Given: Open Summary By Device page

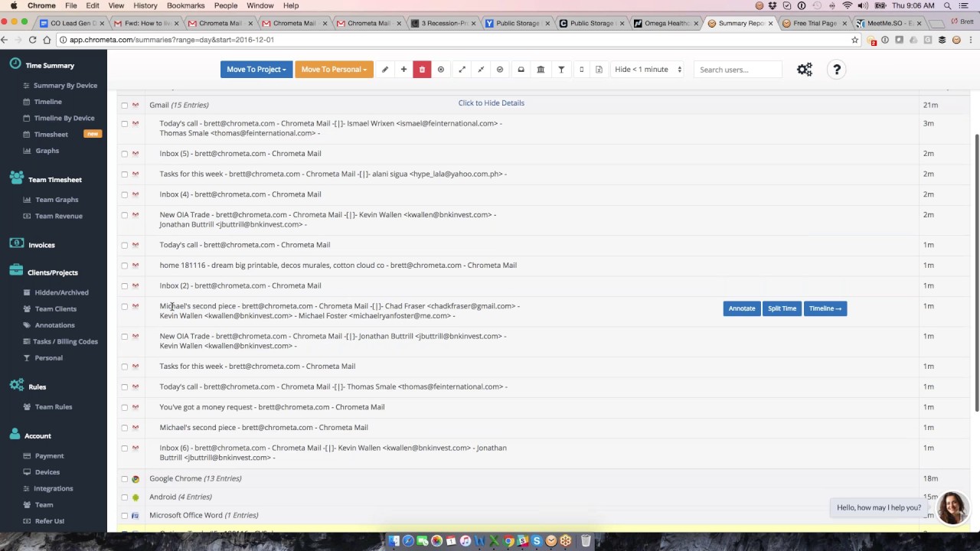Looking at the screenshot, I should [x=65, y=86].
